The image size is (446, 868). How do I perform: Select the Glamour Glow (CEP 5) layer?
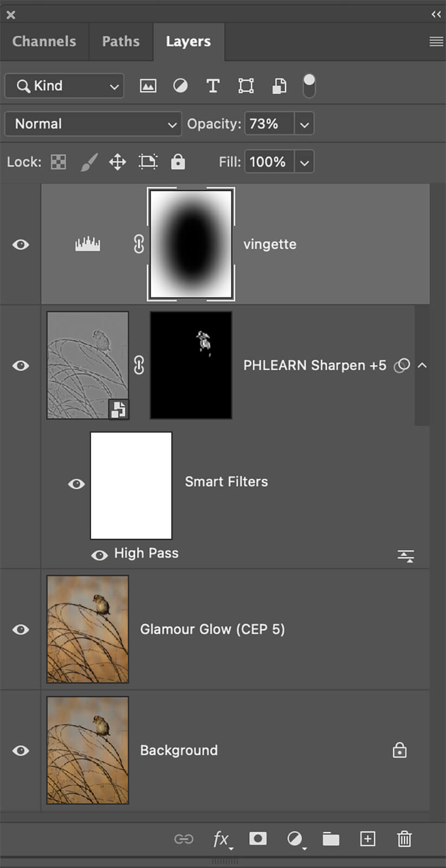tap(212, 629)
